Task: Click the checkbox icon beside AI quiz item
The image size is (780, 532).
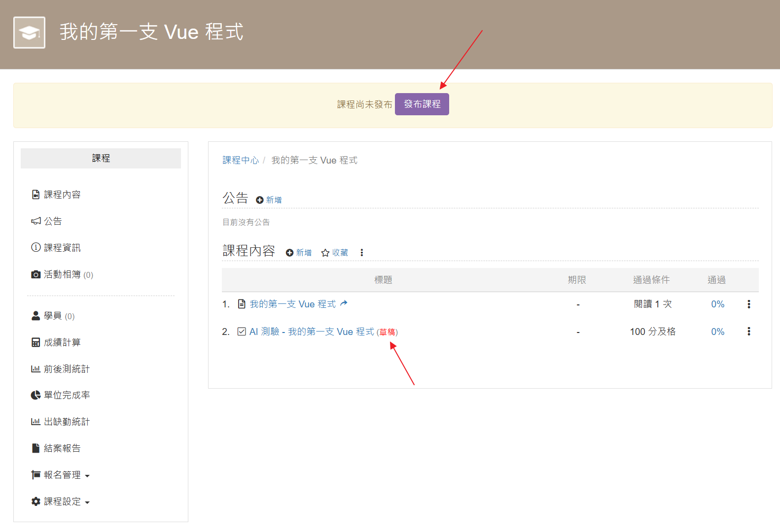Action: [242, 332]
